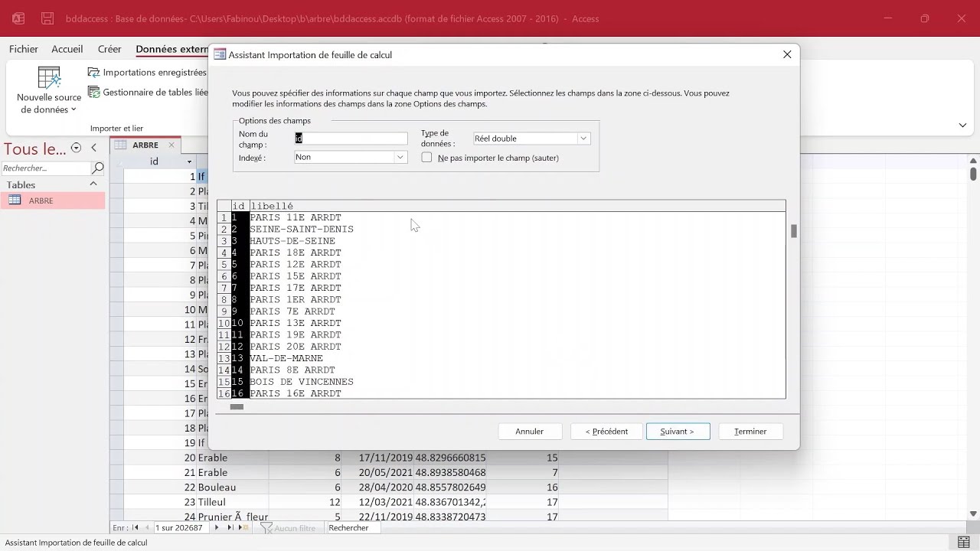Screen dimensions: 980x551
Task: Go to last record navigation button
Action: click(x=230, y=528)
